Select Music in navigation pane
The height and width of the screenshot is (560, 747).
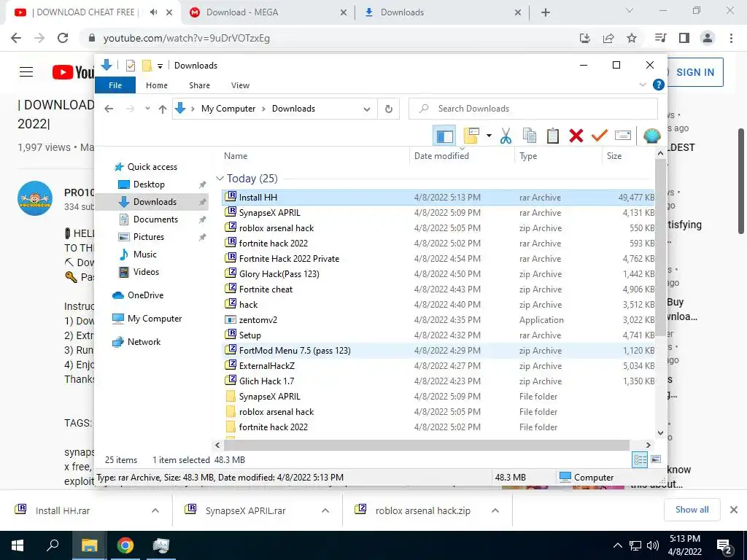click(x=145, y=254)
